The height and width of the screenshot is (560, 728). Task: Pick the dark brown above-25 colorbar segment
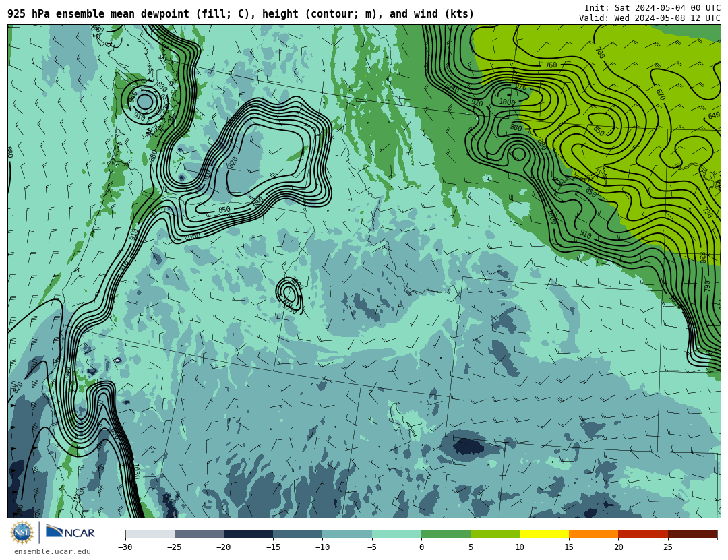(692, 534)
